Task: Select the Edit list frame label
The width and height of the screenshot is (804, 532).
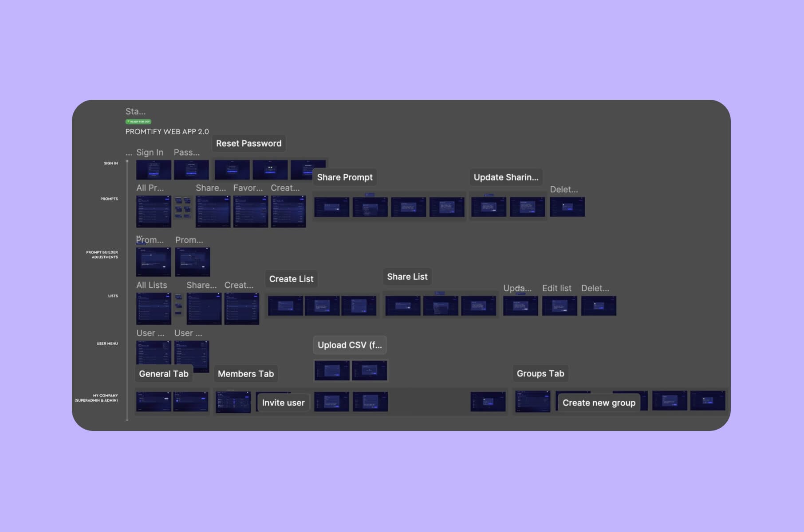Action: point(557,288)
